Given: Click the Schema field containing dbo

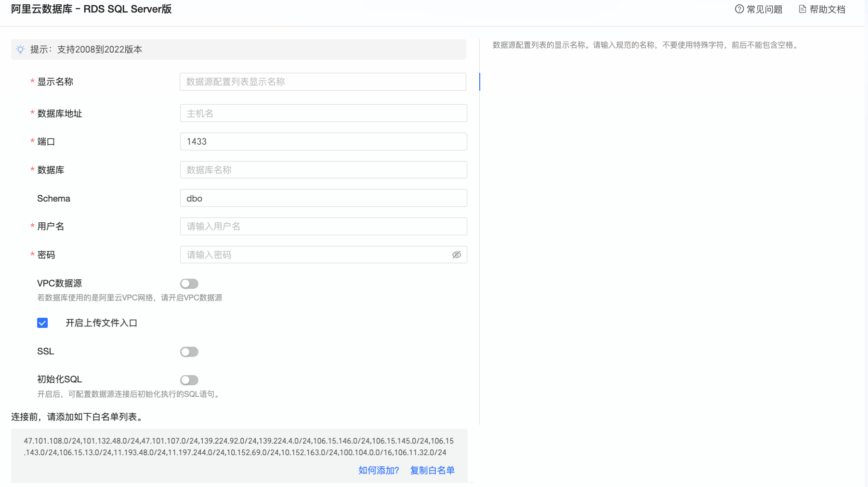Looking at the screenshot, I should (x=323, y=198).
